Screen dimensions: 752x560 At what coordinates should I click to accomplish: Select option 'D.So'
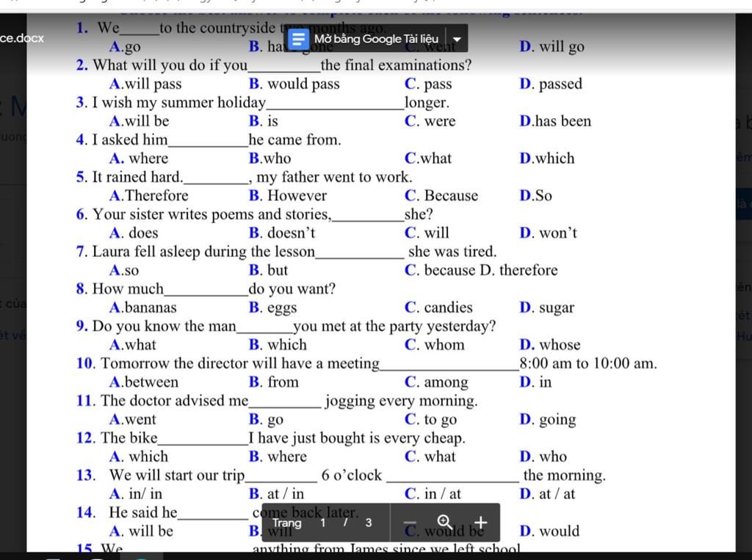coord(535,196)
